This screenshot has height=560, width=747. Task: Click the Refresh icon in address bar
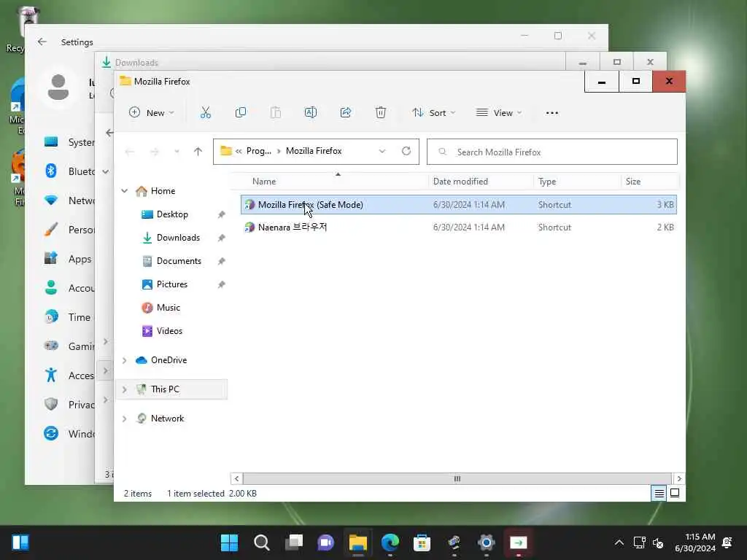[x=406, y=151]
